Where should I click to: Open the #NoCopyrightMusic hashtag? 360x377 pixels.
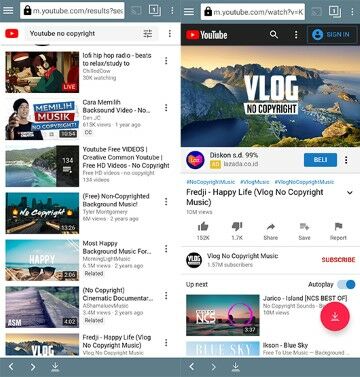point(210,182)
